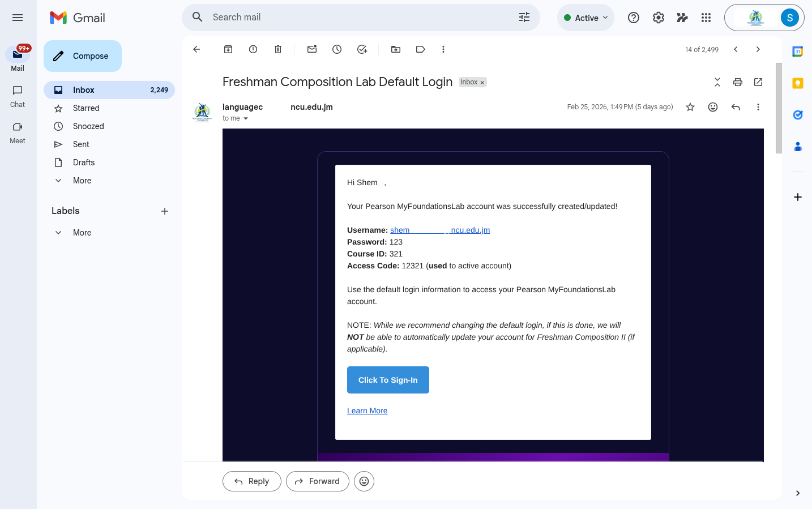This screenshot has height=509, width=812.
Task: Snooze this email with the clock icon
Action: point(336,49)
